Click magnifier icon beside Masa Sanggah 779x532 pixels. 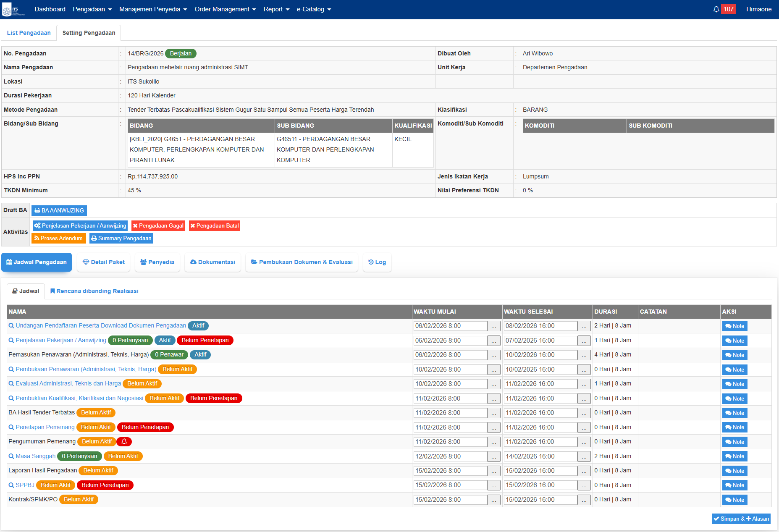pyautogui.click(x=11, y=456)
